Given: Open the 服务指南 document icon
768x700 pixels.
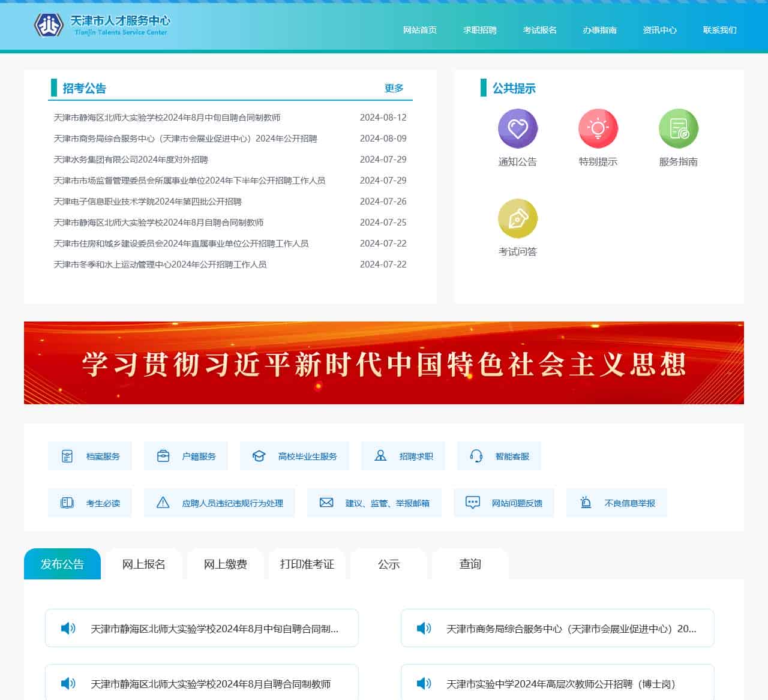Looking at the screenshot, I should (x=678, y=128).
